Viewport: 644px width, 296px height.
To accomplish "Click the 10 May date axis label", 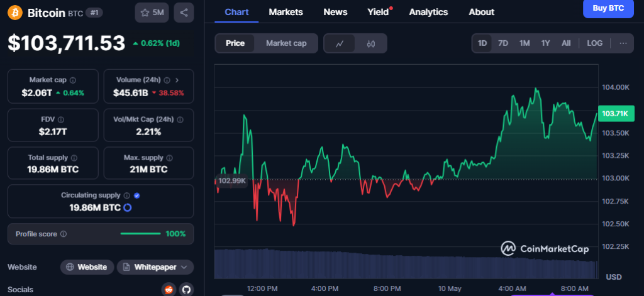I will pyautogui.click(x=449, y=288).
